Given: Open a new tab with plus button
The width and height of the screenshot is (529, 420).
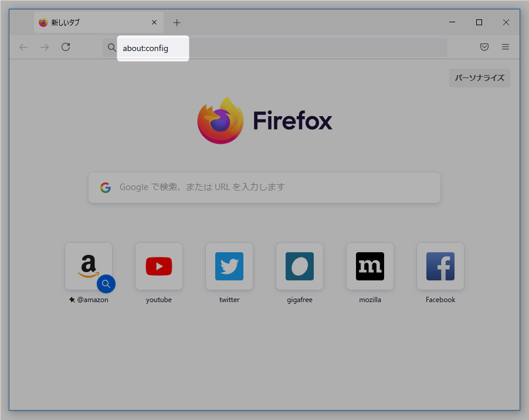Looking at the screenshot, I should click(177, 23).
